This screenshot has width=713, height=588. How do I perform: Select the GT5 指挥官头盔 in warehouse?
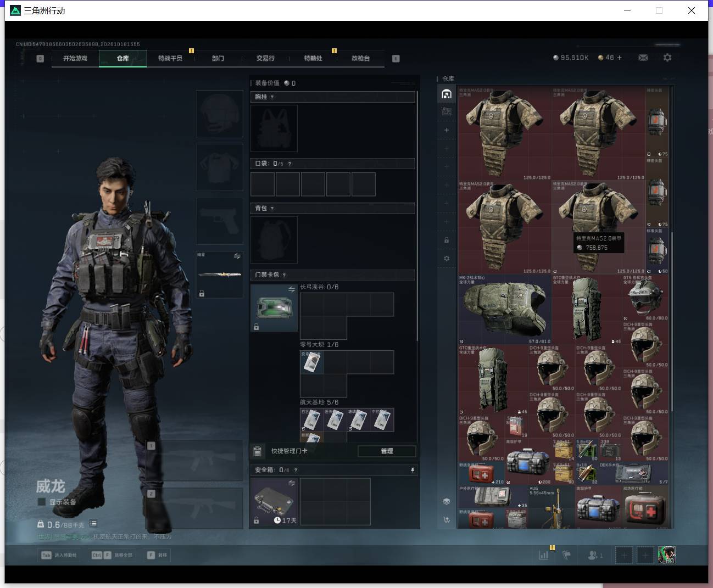(645, 298)
